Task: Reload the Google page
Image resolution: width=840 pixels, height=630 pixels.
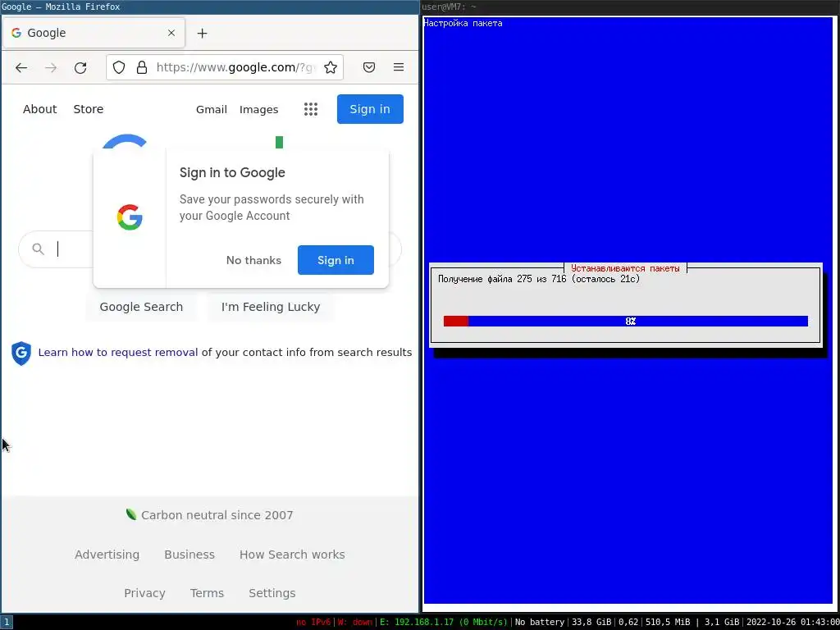Action: point(80,67)
